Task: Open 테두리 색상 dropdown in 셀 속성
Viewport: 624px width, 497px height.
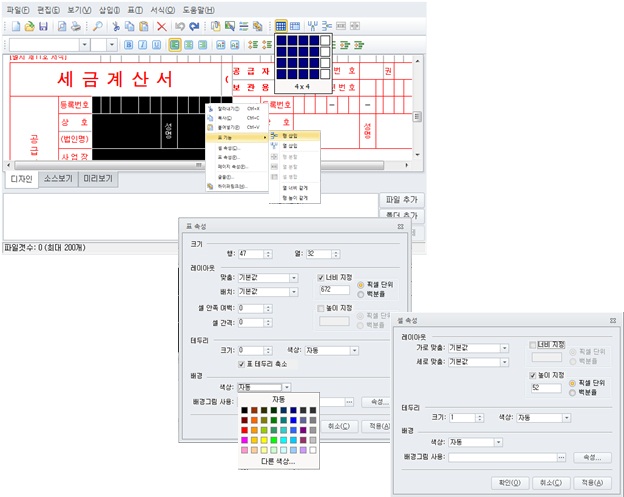Action: pos(567,418)
